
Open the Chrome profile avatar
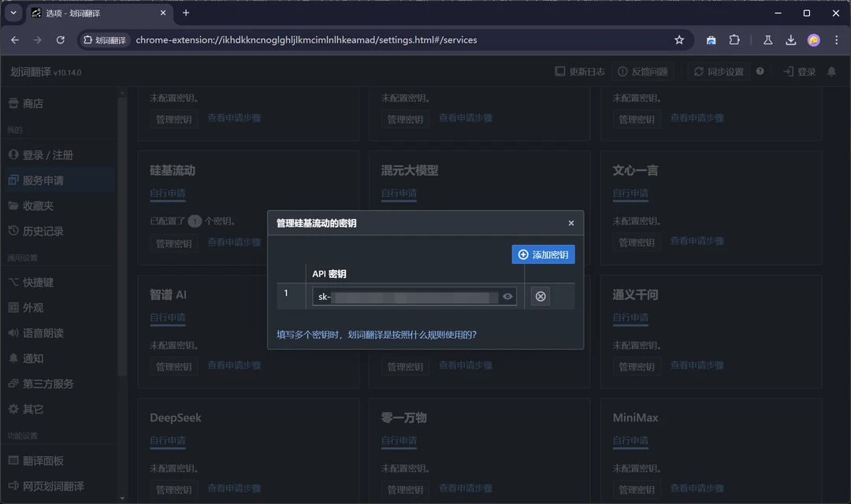tap(813, 40)
